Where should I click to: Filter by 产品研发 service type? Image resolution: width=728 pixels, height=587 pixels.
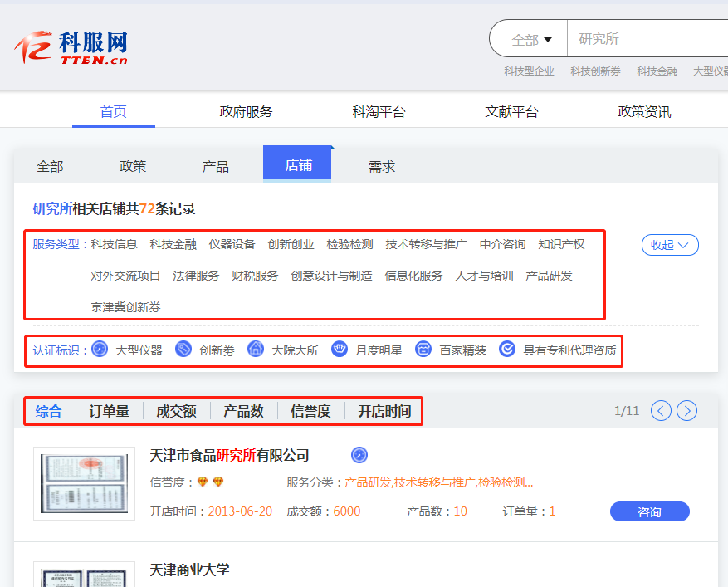pyautogui.click(x=549, y=276)
